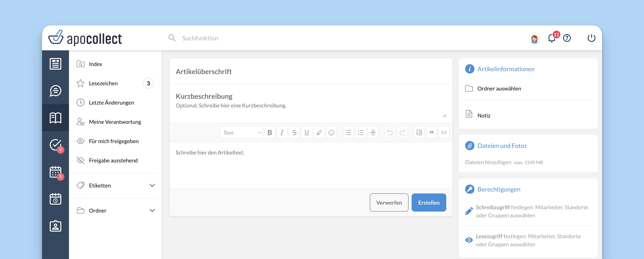Toggle underline formatting
Image resolution: width=644 pixels, height=259 pixels.
point(307,133)
